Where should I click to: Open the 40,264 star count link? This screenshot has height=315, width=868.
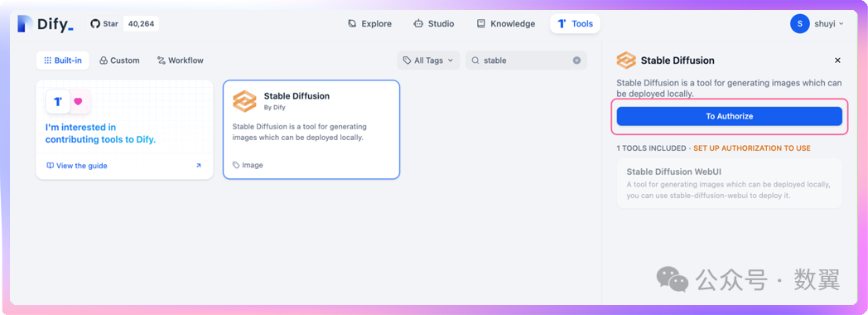(x=141, y=24)
